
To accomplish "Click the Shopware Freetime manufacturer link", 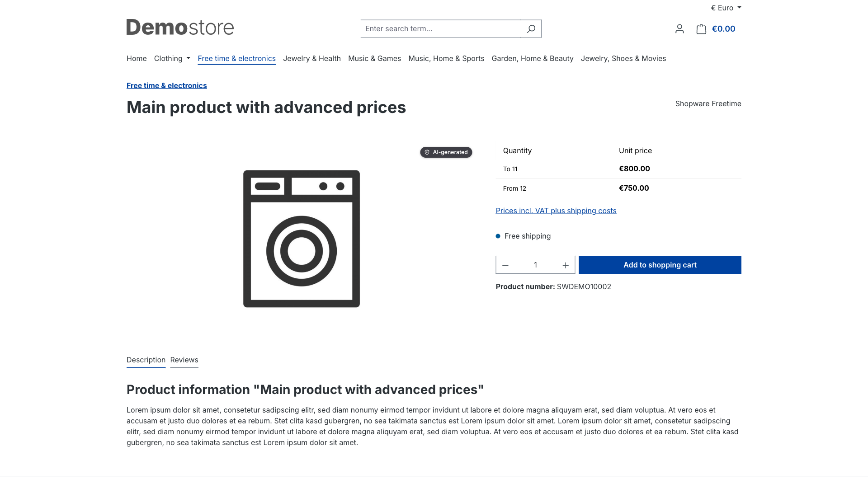I will pos(708,103).
